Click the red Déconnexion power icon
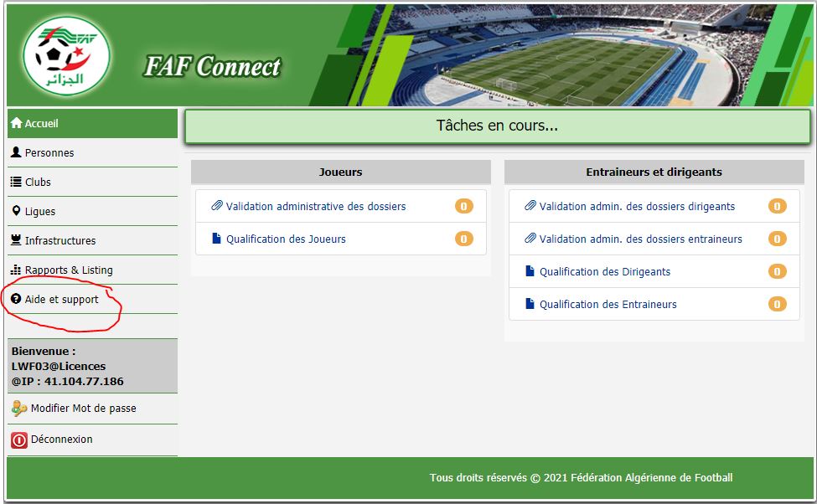Viewport: 817px width, 504px height. 19,440
